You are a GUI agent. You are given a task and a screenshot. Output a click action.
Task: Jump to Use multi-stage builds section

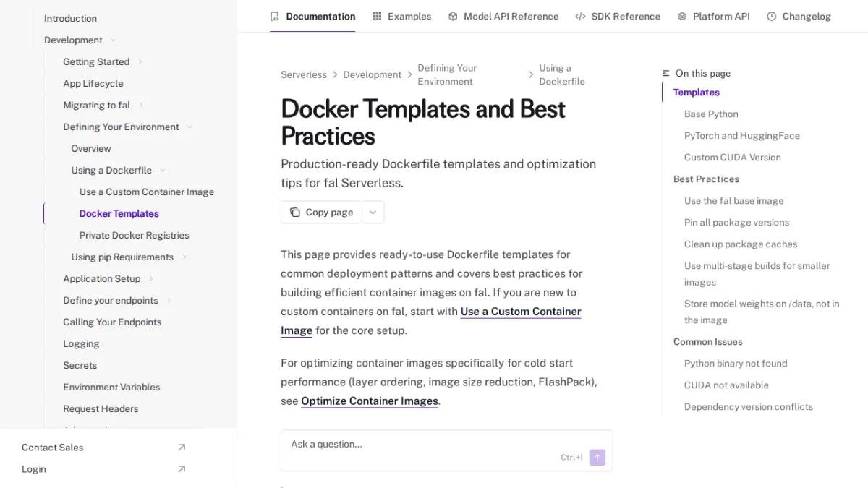click(757, 274)
